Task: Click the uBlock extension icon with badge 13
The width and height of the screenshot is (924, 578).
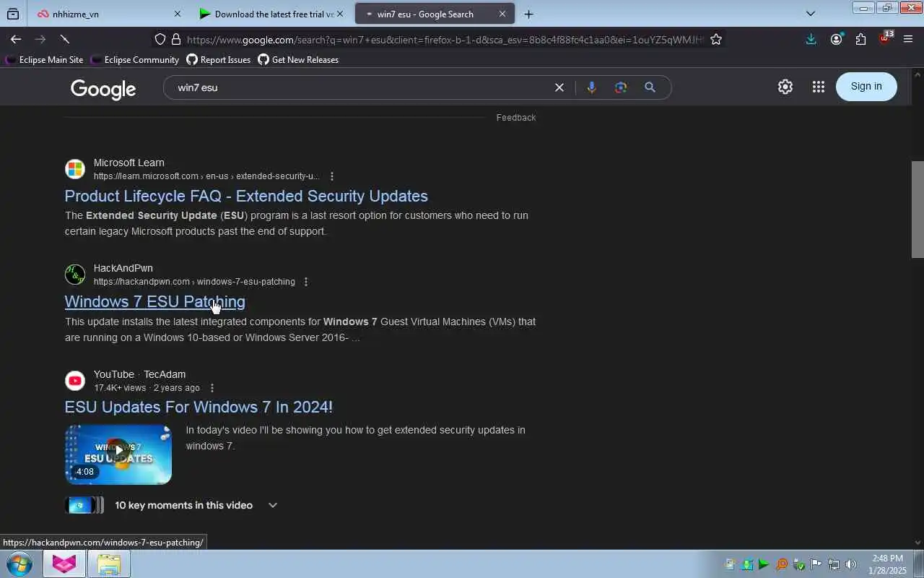Action: pyautogui.click(x=885, y=39)
